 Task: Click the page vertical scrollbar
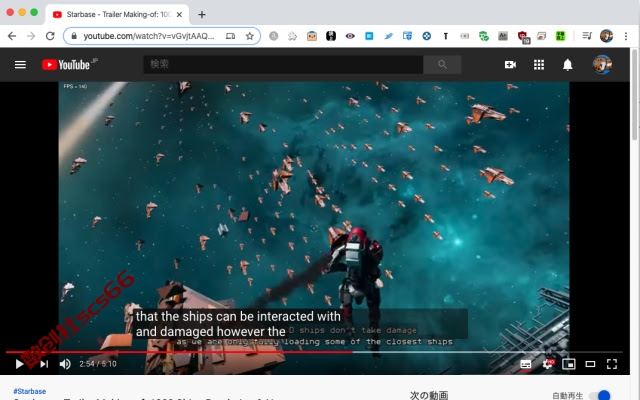coord(635,96)
